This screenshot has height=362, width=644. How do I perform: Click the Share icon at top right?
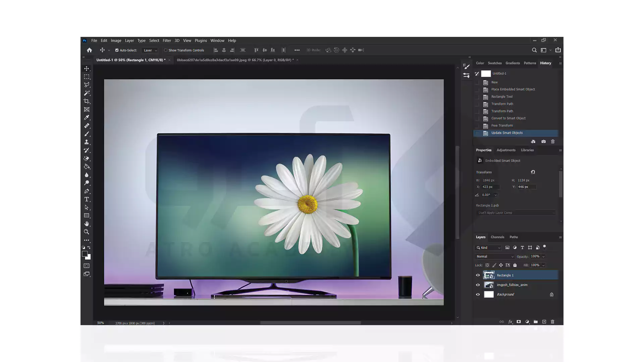click(558, 50)
